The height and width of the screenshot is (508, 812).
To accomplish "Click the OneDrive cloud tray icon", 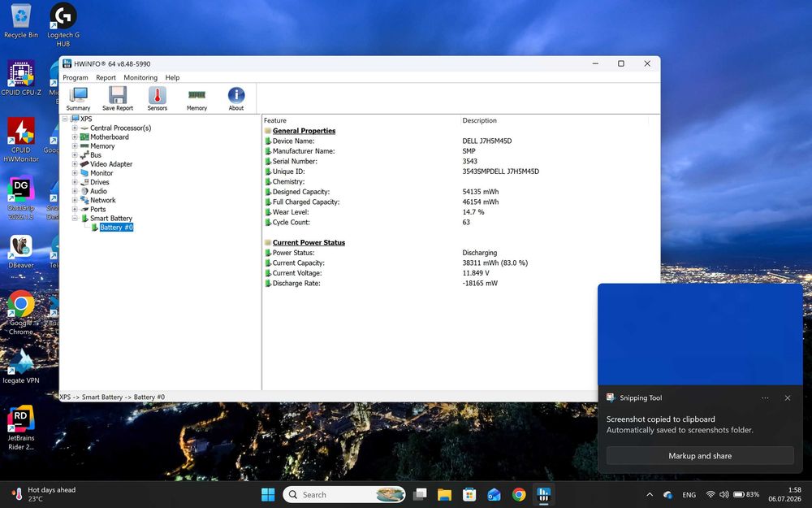I will click(x=668, y=495).
